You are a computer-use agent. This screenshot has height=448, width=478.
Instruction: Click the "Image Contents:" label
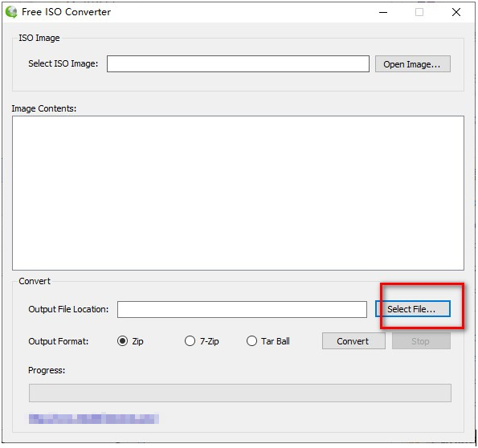point(44,108)
